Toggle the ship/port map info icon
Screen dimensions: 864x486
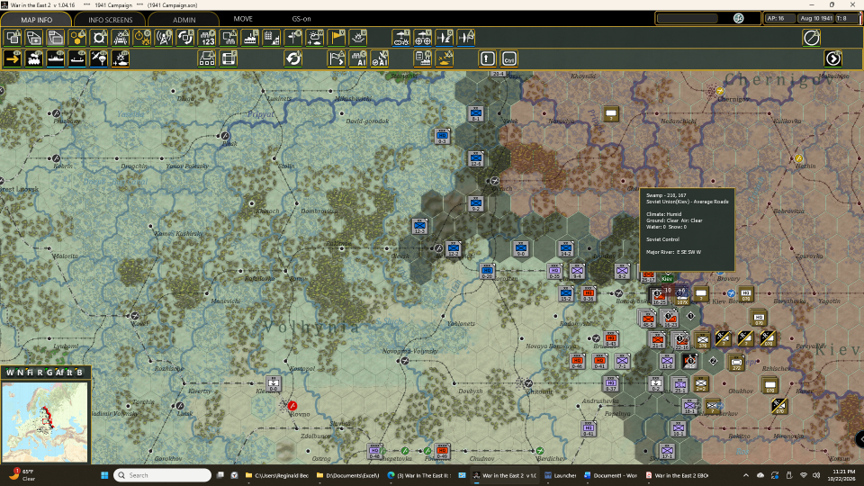(x=250, y=37)
